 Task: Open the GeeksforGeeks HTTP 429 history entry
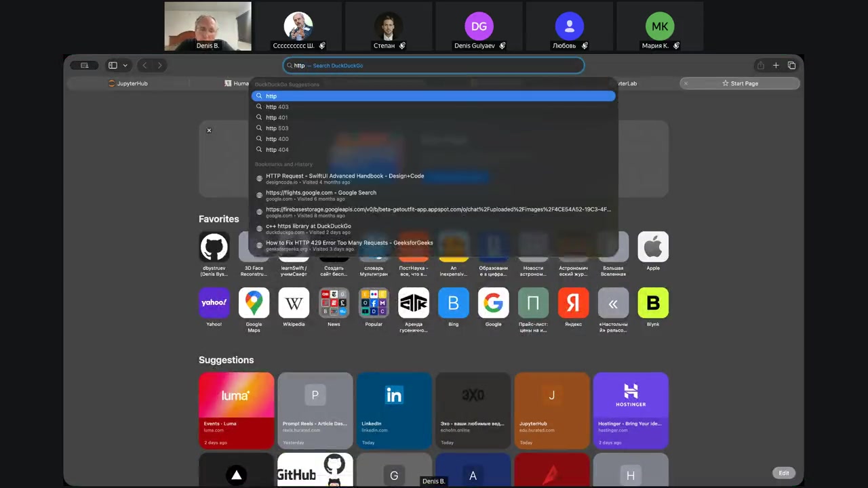(x=349, y=243)
